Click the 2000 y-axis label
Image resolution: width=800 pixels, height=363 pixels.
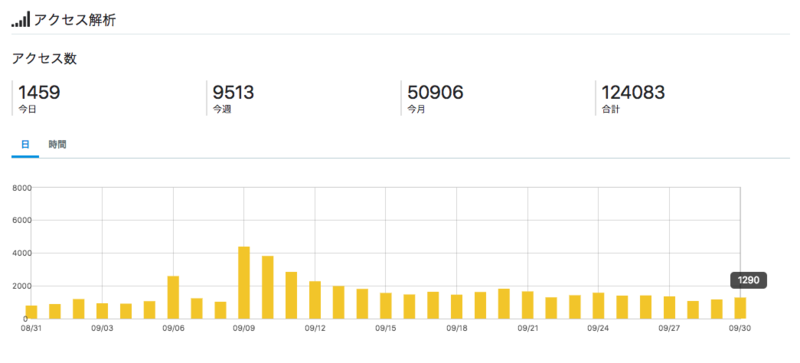click(x=23, y=286)
